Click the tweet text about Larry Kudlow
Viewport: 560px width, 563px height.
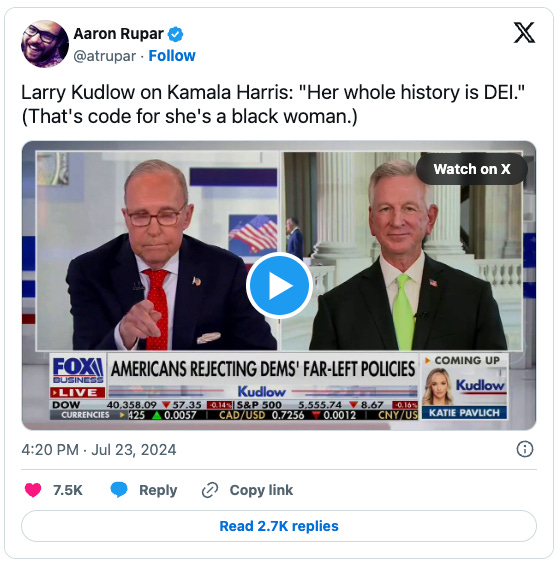273,104
